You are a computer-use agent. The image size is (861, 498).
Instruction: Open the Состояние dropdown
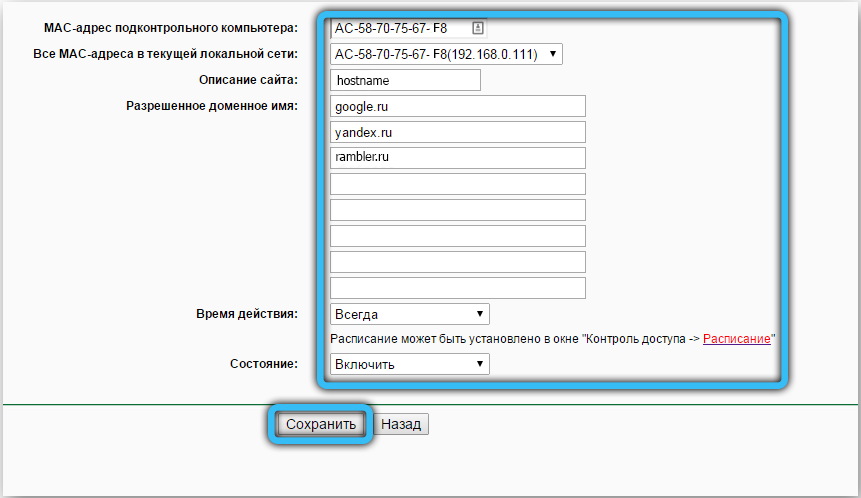click(410, 364)
